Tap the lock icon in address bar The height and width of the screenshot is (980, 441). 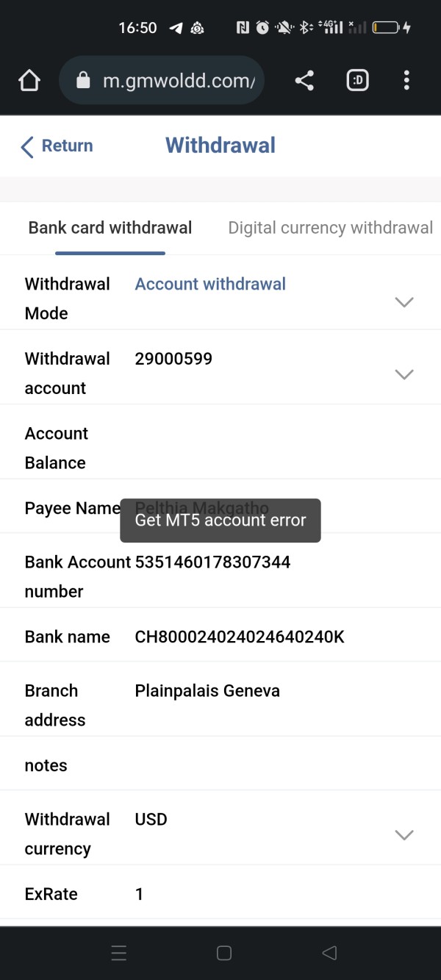tap(83, 80)
